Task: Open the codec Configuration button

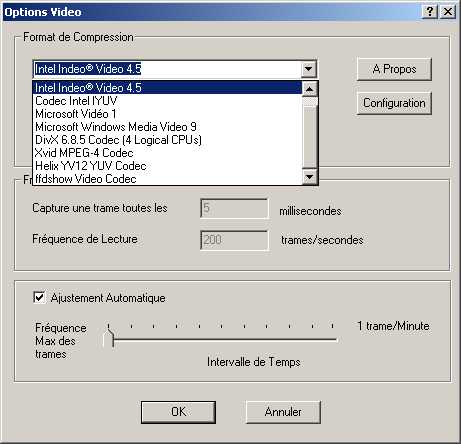Action: (x=394, y=103)
